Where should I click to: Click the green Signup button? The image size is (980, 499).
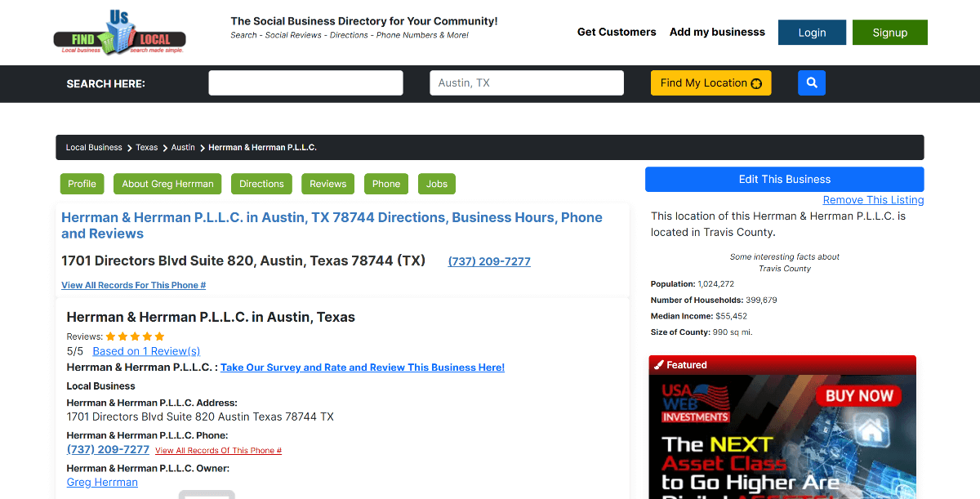tap(889, 33)
